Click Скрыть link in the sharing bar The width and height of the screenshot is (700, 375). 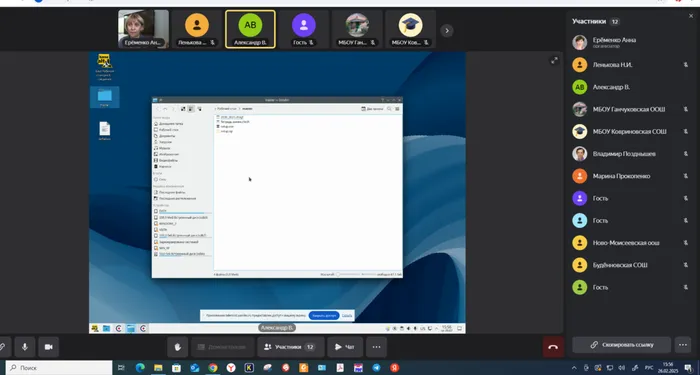click(347, 316)
